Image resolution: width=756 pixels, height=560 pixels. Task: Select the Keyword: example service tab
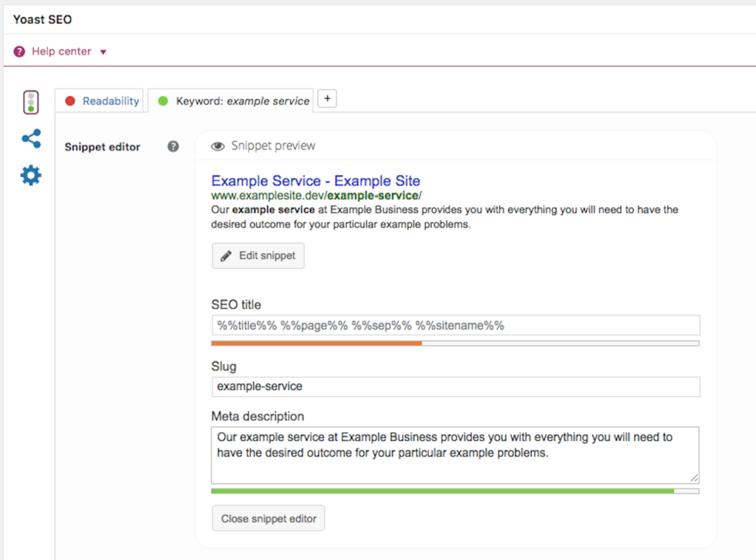pos(242,101)
